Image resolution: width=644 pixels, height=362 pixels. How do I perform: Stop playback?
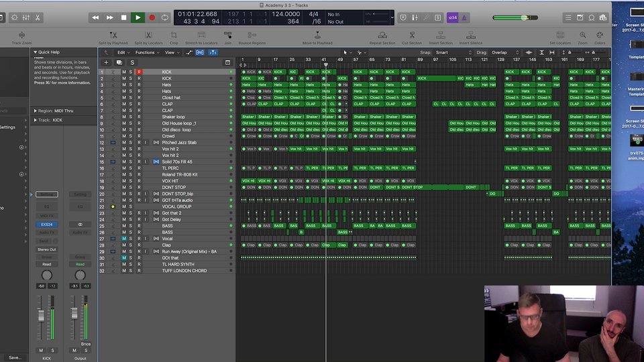123,17
